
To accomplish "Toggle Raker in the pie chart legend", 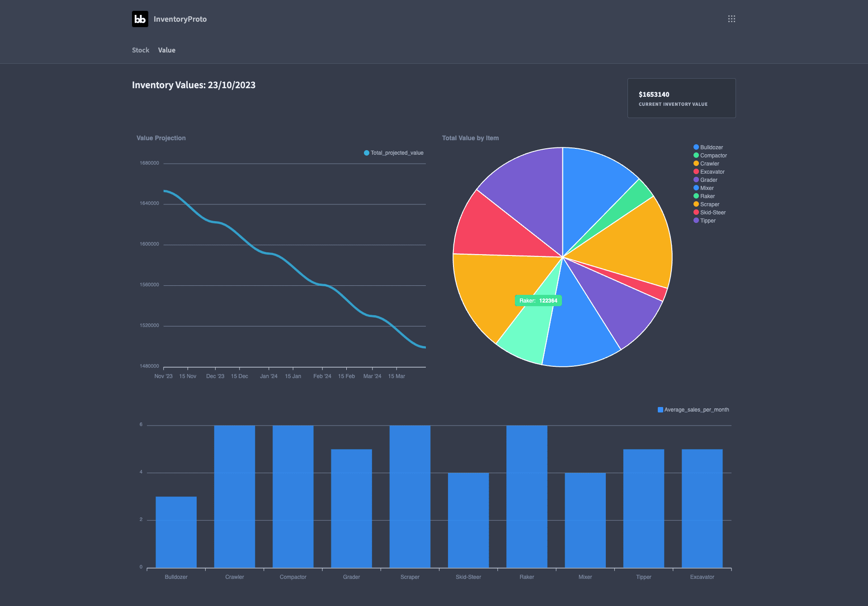I will click(x=704, y=196).
